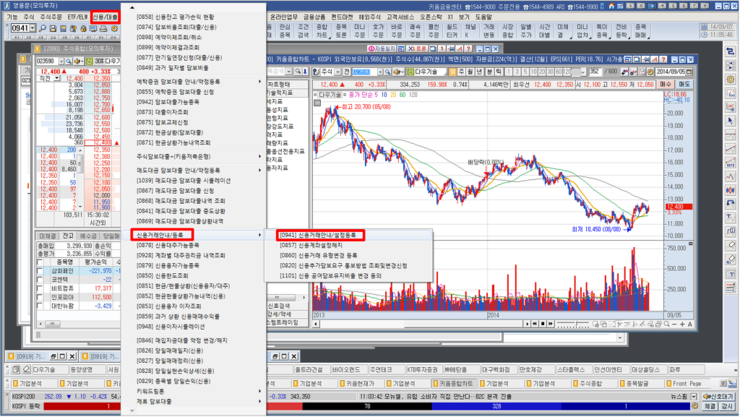This screenshot has height=417, width=740.
Task: Open the 0941 screen number dropdown
Action: (33, 29)
